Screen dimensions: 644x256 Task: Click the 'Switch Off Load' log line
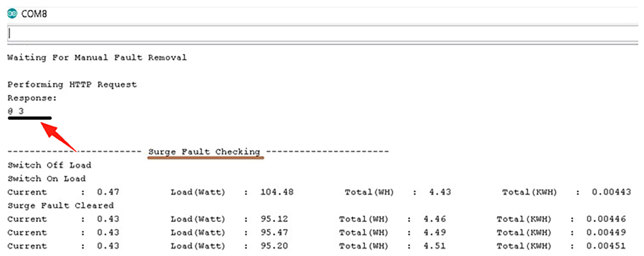tap(49, 165)
